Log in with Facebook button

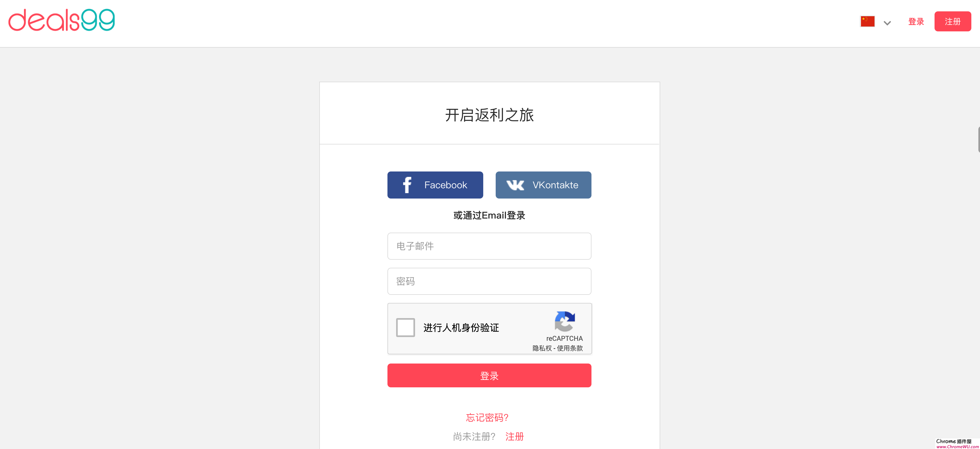[435, 185]
